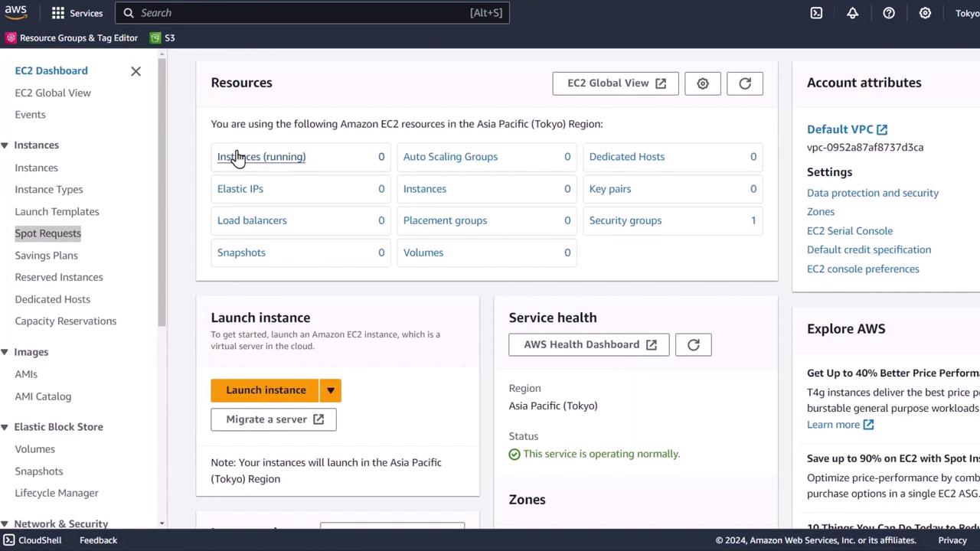Open CloudShell from the top bar
This screenshot has height=551, width=980.
816,13
